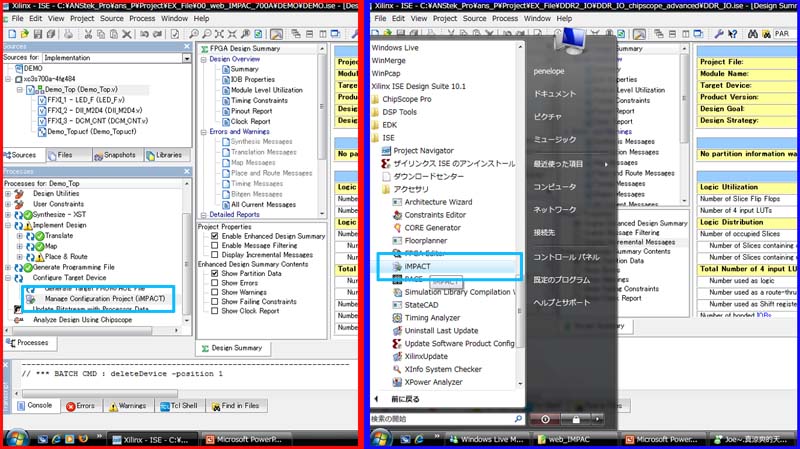Click the binoculars Find icon, right window
Viewport: 800px width, 449px height.
tap(752, 34)
